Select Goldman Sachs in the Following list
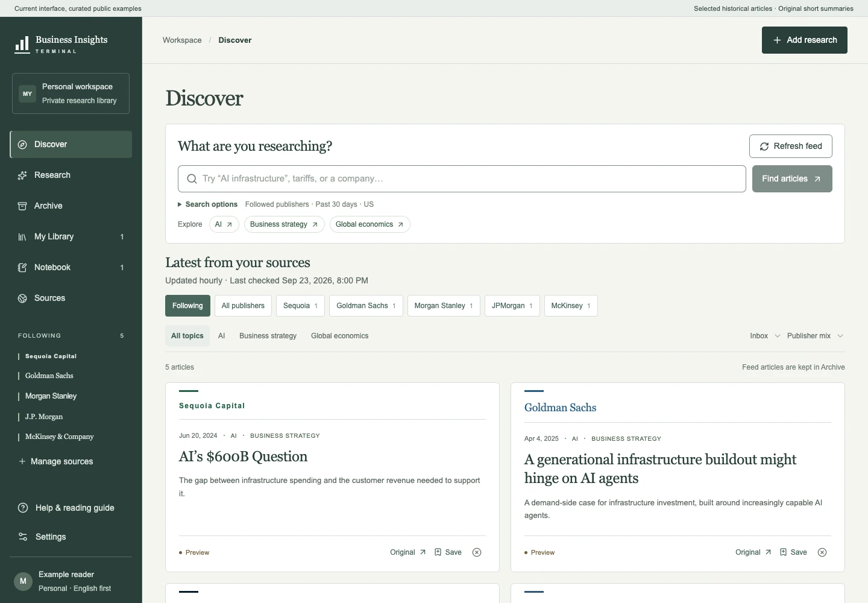Screen dimensions: 868x603 click(49, 376)
